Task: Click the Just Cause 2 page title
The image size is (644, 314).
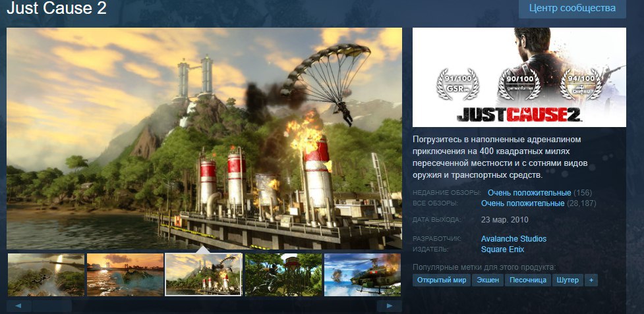Action: coord(57,8)
